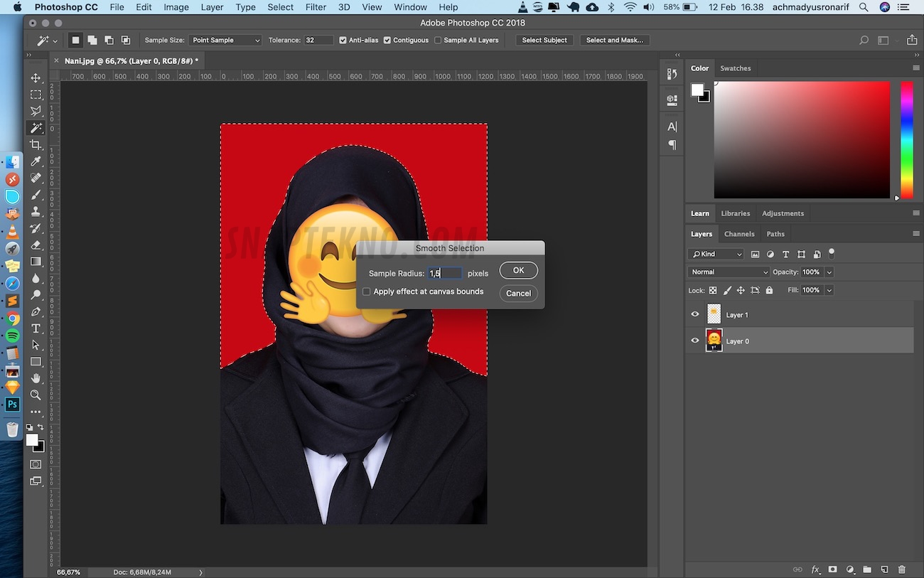Open the Kind filter dropdown

click(x=716, y=254)
